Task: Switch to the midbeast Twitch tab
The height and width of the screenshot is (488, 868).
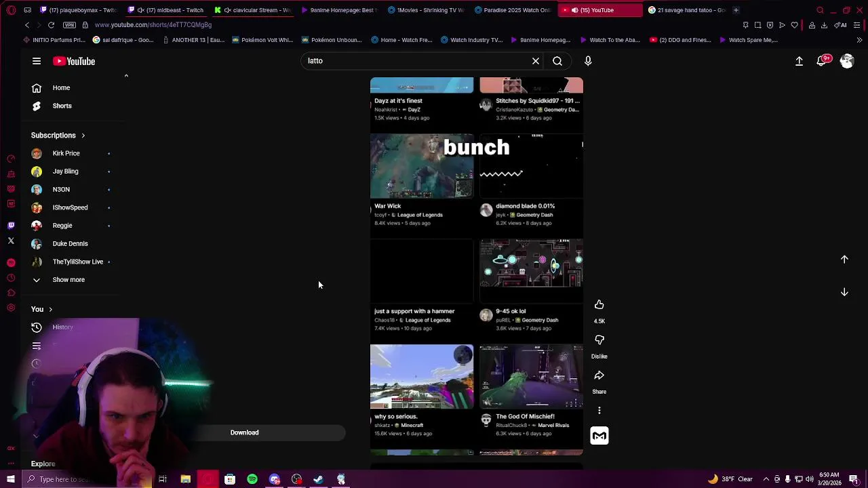Action: point(166,10)
